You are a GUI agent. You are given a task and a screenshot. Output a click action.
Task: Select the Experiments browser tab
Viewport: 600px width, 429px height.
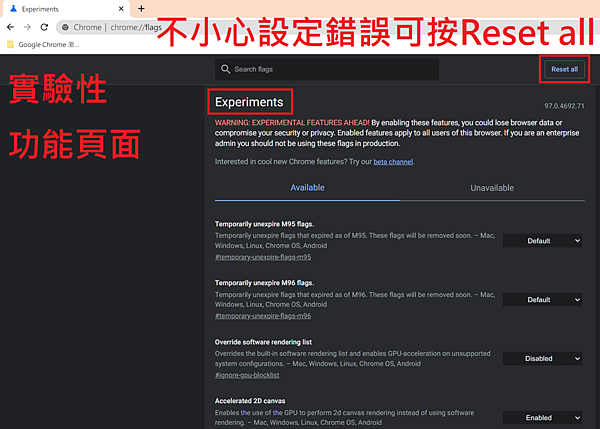(x=66, y=9)
